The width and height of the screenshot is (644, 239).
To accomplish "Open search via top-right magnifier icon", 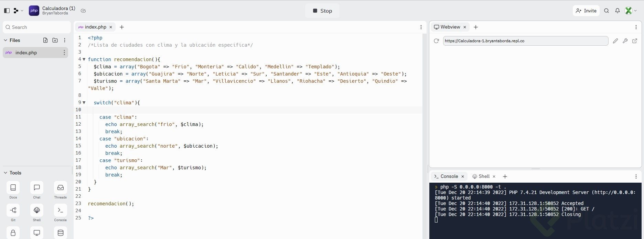I will [x=607, y=11].
